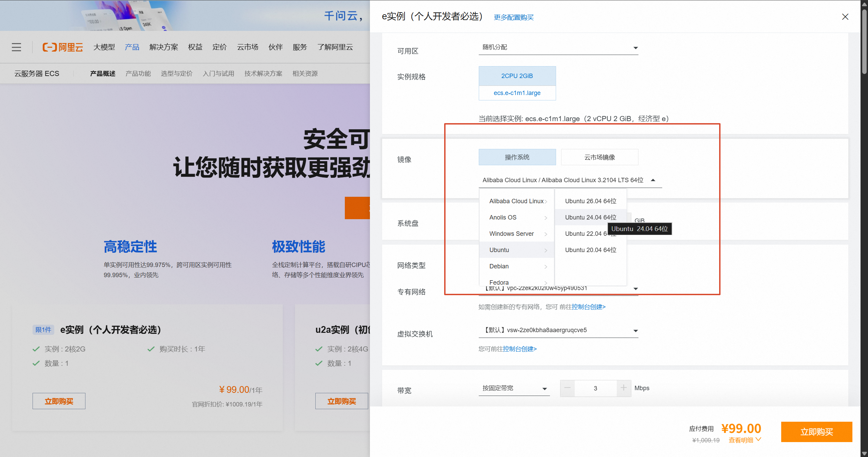Choose Ubuntu 26.04 64位 image
The width and height of the screenshot is (868, 457).
591,201
